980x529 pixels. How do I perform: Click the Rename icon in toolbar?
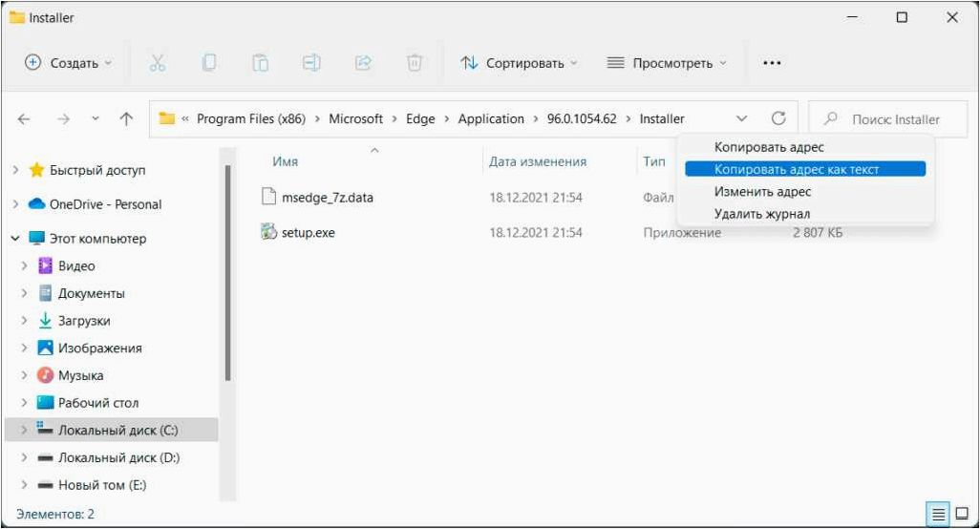click(x=311, y=62)
